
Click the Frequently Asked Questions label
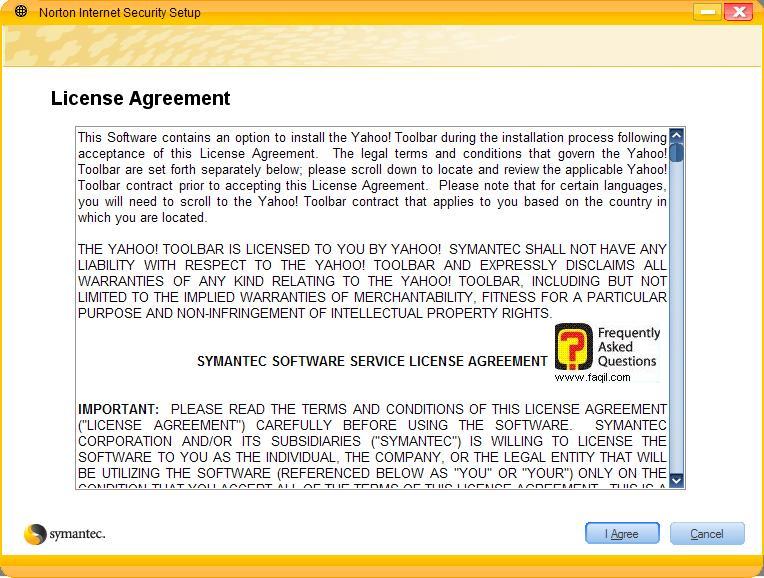point(628,347)
